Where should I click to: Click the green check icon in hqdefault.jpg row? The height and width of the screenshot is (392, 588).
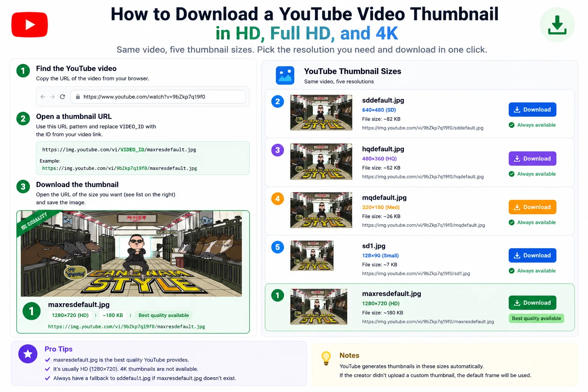coord(511,174)
